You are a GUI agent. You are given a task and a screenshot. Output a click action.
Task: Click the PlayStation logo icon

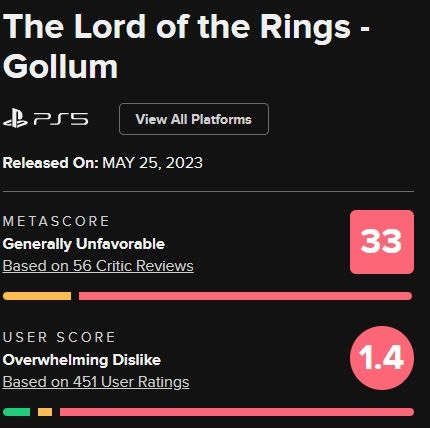[15, 119]
